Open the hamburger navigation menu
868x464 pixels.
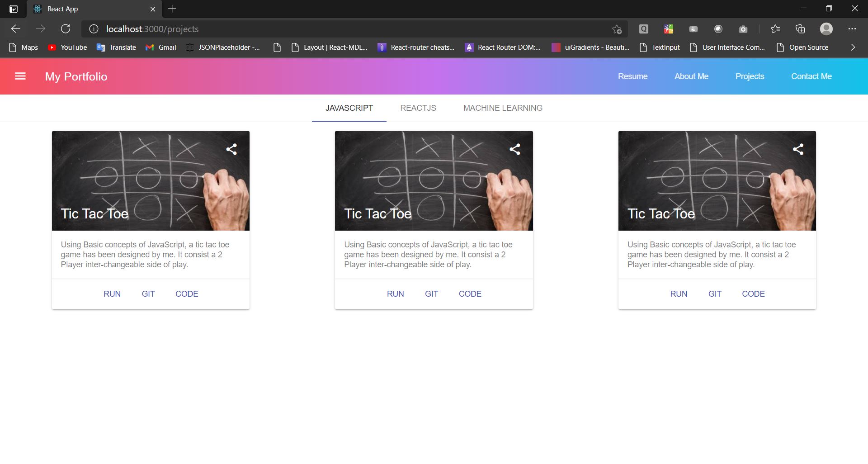[x=20, y=76]
